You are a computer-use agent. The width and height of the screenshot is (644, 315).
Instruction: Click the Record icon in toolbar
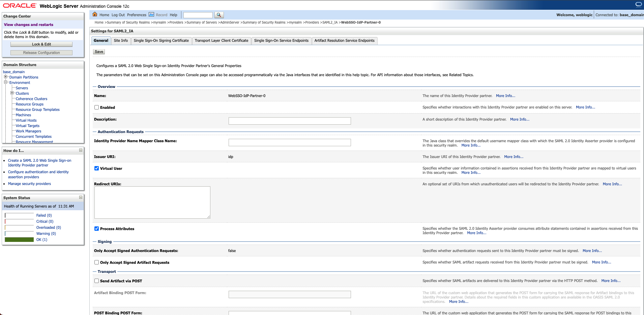pos(151,14)
